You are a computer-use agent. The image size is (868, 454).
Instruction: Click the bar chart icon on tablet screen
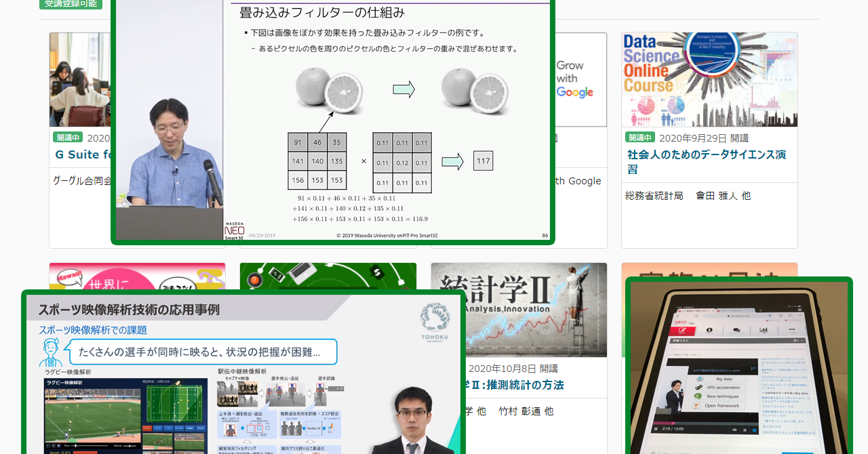coord(763,331)
